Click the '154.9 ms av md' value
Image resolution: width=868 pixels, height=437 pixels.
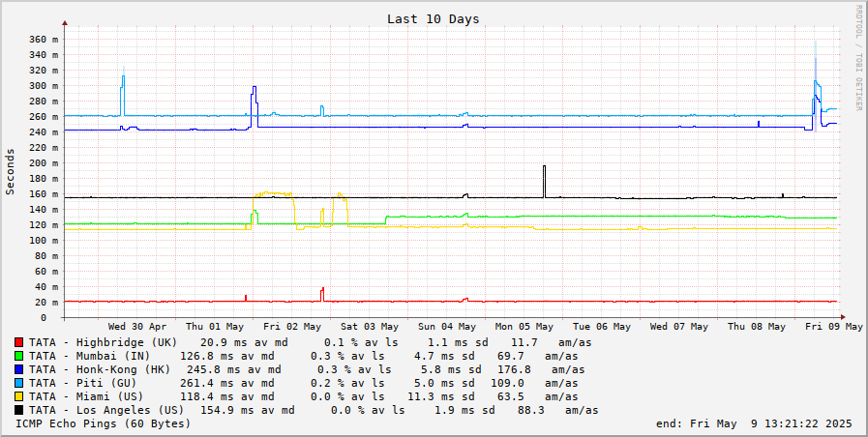click(248, 411)
